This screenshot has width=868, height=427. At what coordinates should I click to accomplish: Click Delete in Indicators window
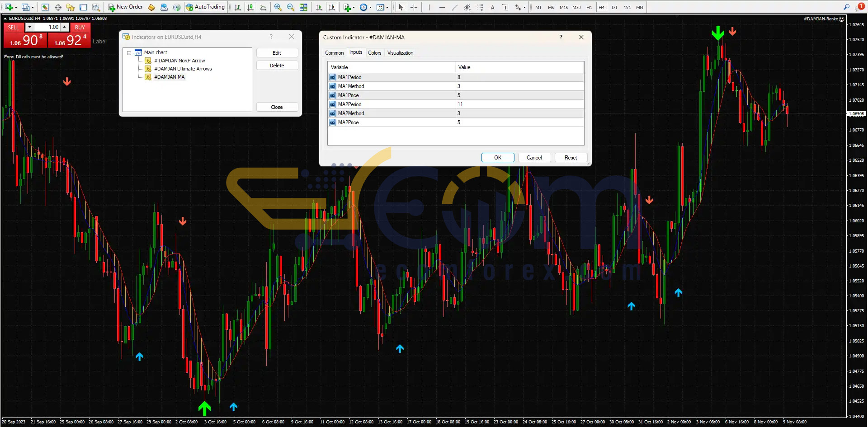coord(277,66)
